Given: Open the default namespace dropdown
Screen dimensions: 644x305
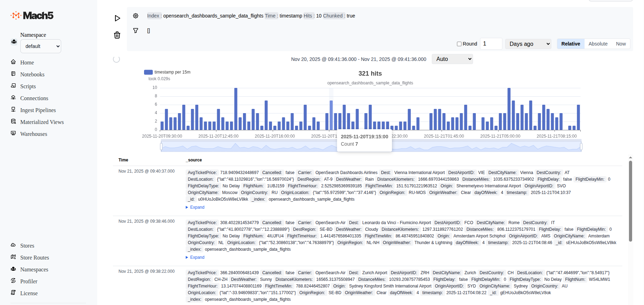Looking at the screenshot, I should [41, 46].
